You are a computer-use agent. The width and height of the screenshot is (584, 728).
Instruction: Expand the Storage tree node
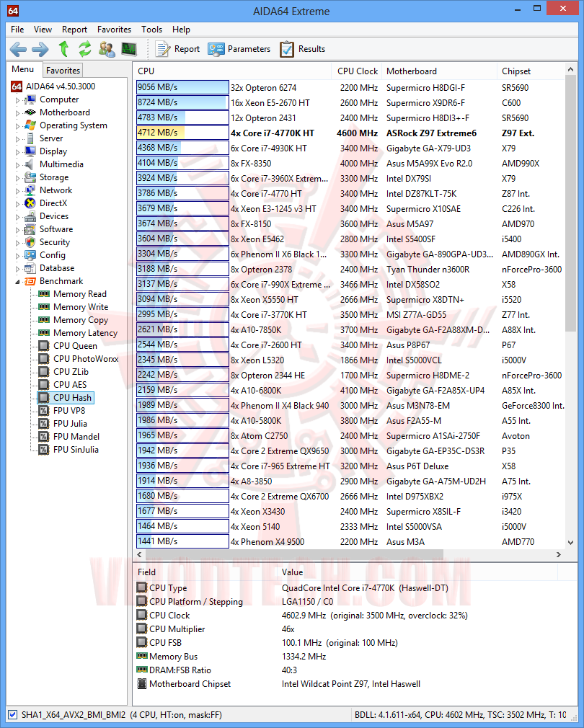[x=17, y=178]
